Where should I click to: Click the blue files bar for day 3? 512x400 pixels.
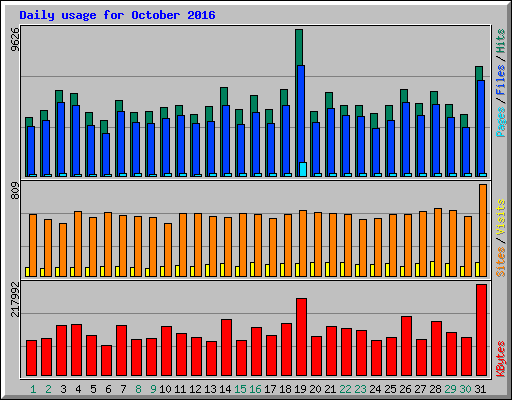(x=61, y=138)
